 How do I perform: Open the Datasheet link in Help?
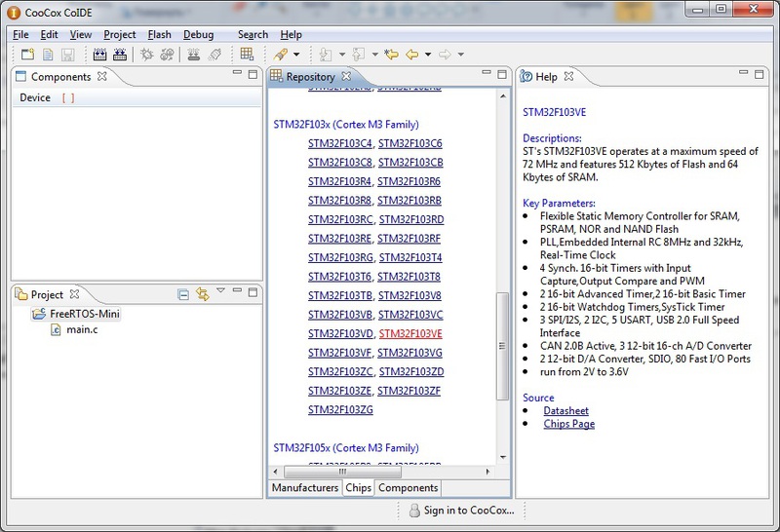(565, 410)
